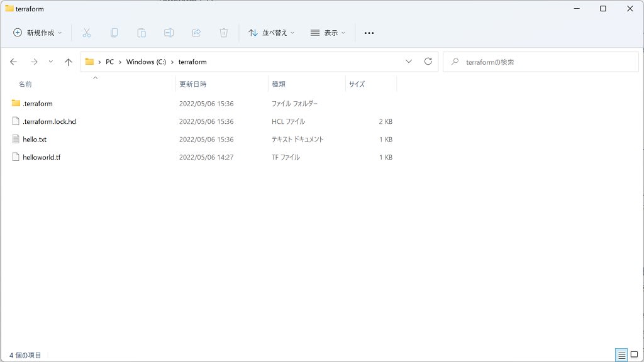Click the folder icon in the address bar
This screenshot has height=362, width=644.
pos(89,62)
